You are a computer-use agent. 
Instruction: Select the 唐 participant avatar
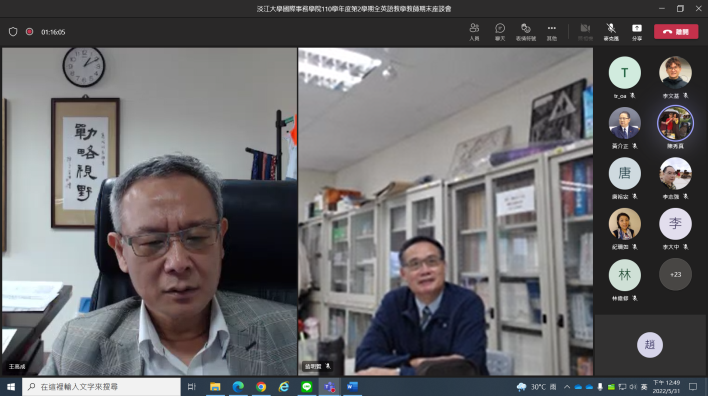click(624, 173)
